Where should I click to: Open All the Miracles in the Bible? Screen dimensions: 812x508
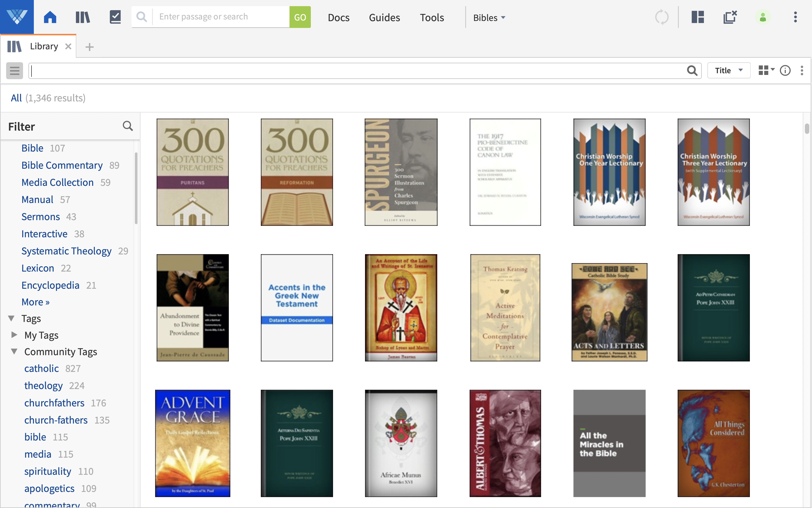tap(609, 443)
